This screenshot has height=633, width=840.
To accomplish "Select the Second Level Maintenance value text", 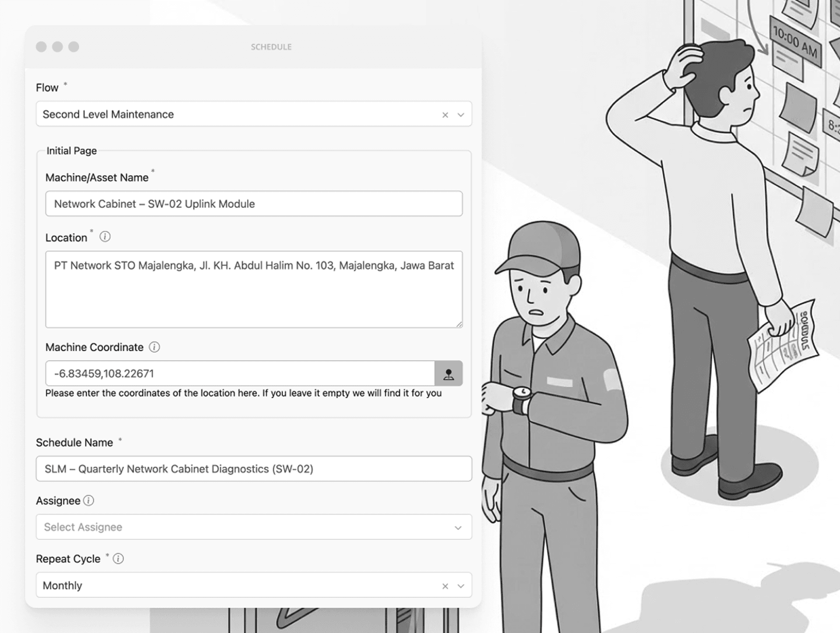I will [108, 115].
